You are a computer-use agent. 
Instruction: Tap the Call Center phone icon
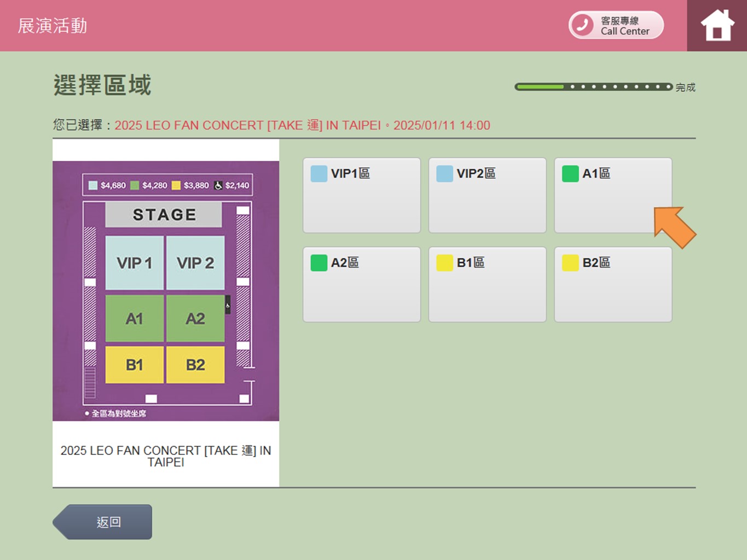582,25
